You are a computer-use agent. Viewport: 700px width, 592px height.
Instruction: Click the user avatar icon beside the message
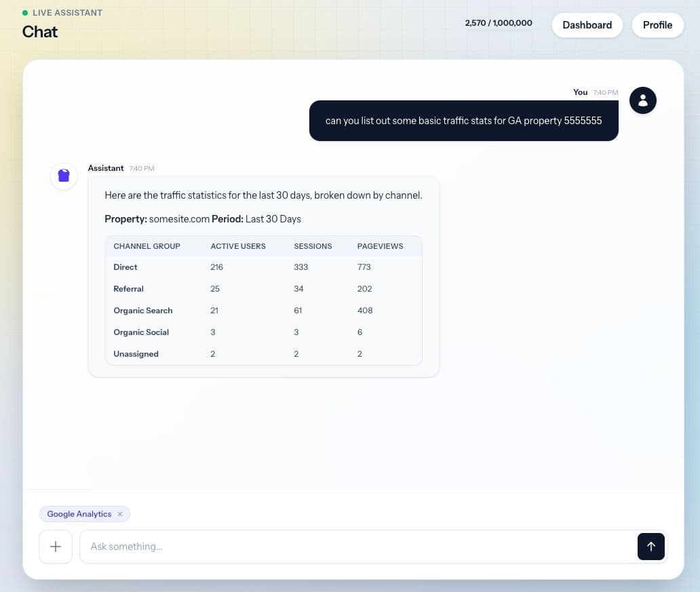(x=642, y=100)
